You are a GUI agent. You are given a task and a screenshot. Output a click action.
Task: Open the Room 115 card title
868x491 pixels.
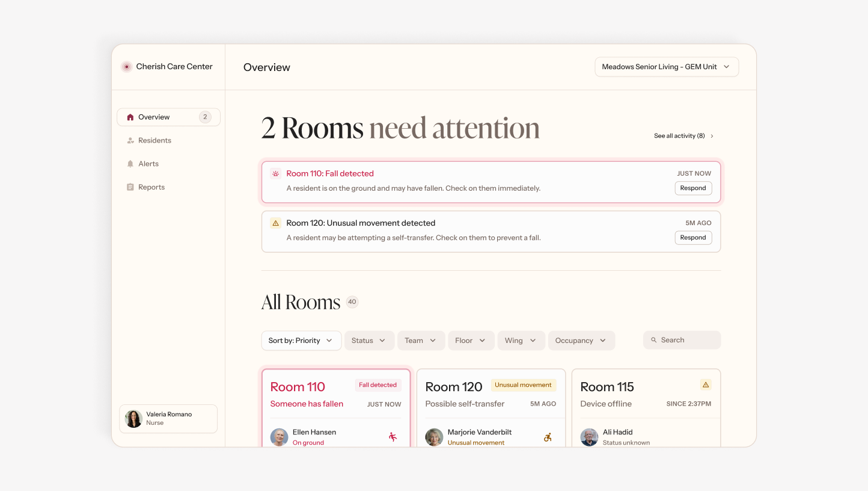[607, 387]
